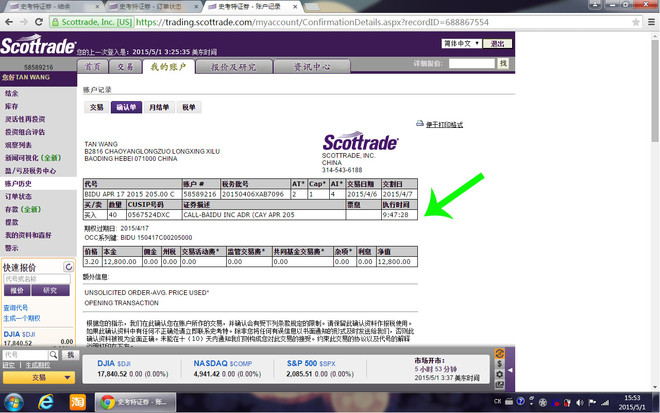The height and width of the screenshot is (413, 660).
Task: Select the 交易 main navigation tab
Action: click(x=125, y=67)
